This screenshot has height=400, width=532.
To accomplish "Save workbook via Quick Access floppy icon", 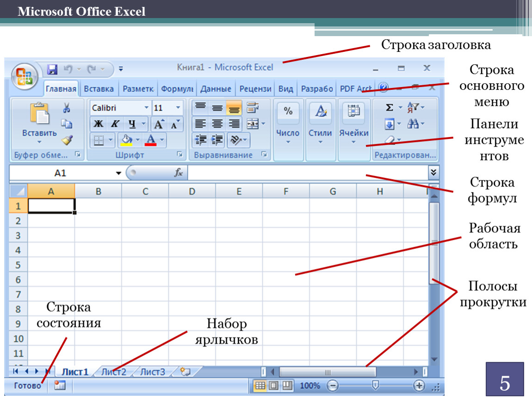I will click(x=52, y=69).
